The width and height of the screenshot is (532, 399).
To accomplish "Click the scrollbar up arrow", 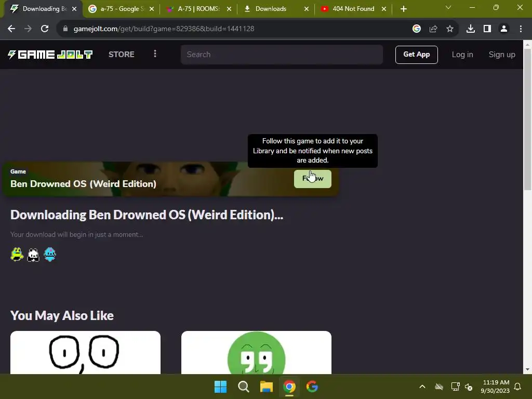I will click(x=528, y=44).
